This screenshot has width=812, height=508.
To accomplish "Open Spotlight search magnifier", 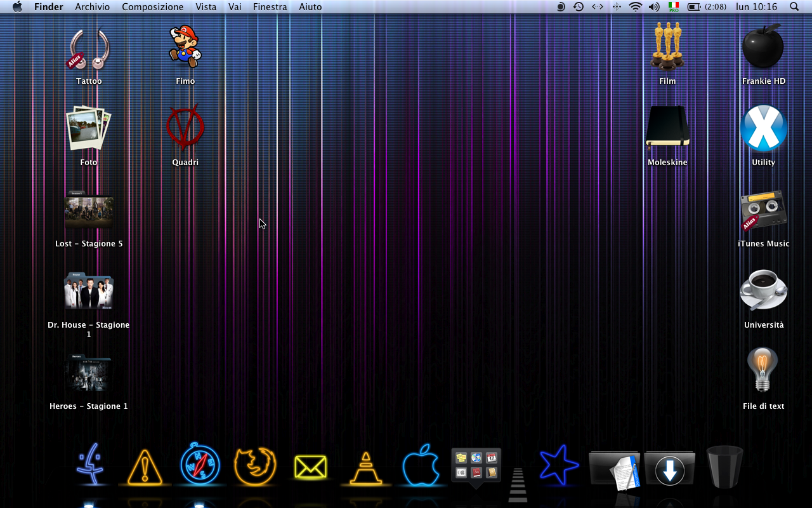I will [794, 7].
